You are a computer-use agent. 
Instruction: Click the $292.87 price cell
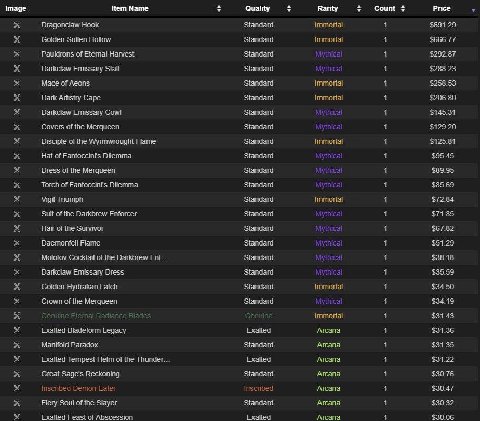pyautogui.click(x=443, y=54)
